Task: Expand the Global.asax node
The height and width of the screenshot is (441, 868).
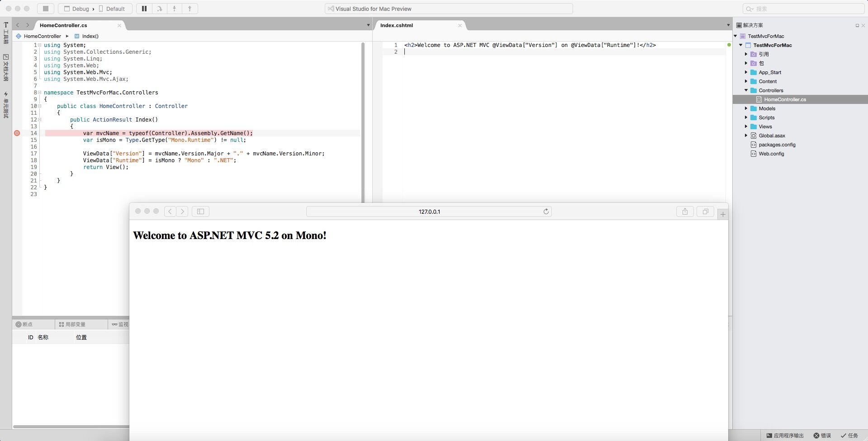Action: tap(746, 136)
